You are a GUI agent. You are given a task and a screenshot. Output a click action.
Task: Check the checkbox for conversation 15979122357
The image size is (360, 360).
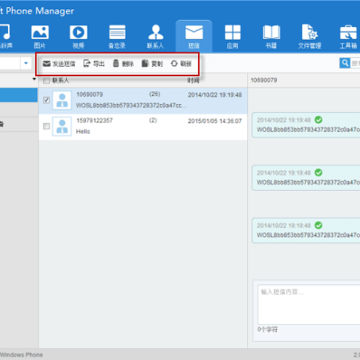click(x=47, y=126)
